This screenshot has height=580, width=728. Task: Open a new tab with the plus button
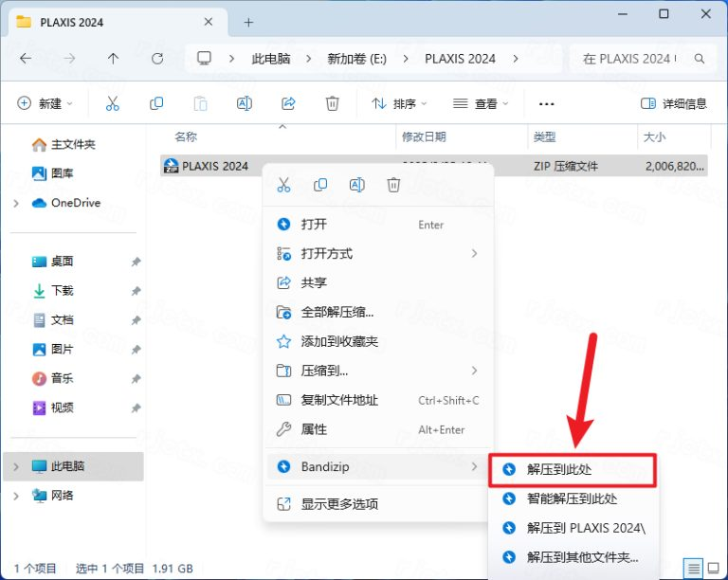249,22
